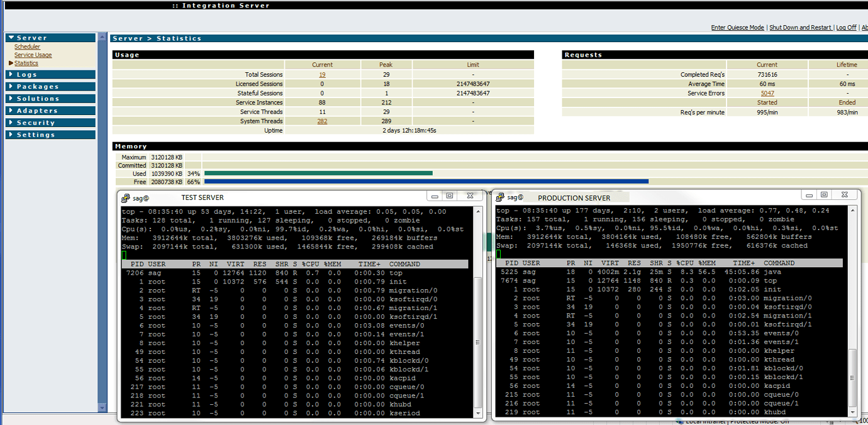Viewport: 868px width, 425px height.
Task: Expand the Packages navigation section
Action: coord(50,87)
